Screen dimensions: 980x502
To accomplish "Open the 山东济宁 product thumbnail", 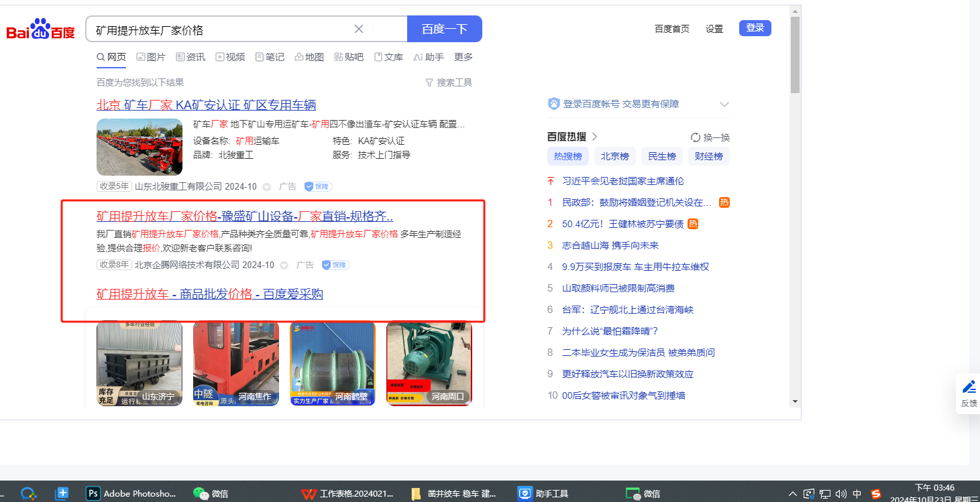I will [140, 363].
